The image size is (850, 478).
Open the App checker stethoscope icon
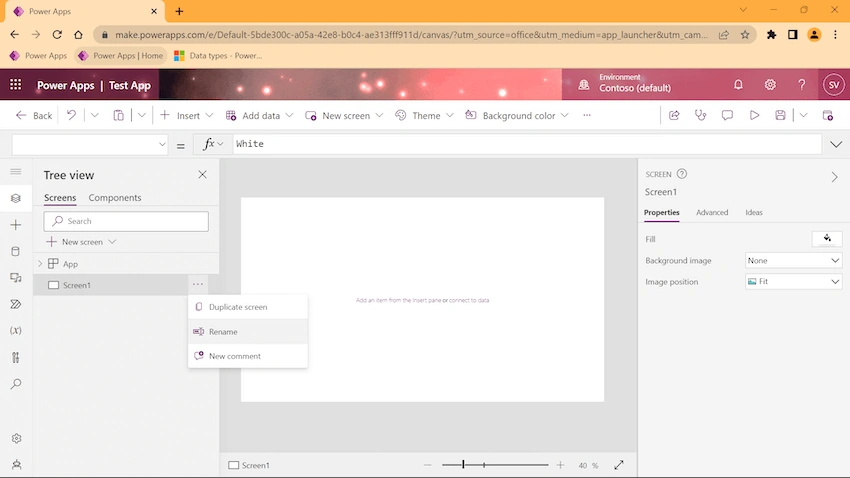tap(700, 115)
